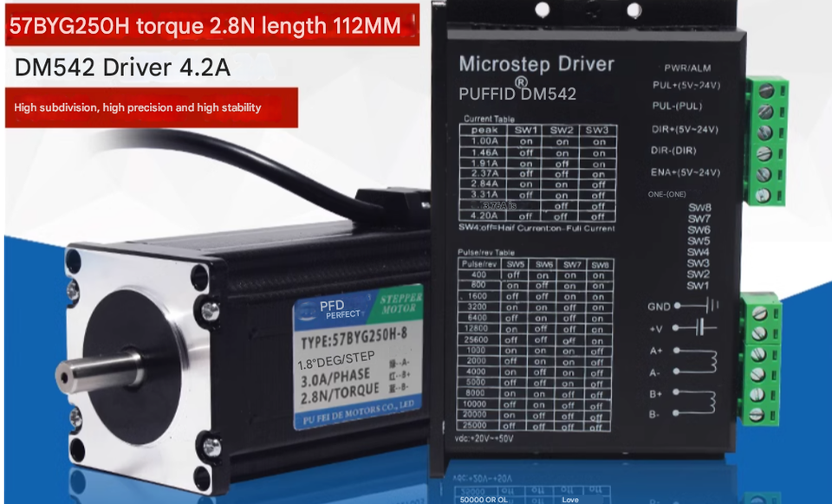Click the stepper motor's metal shaft
The image size is (832, 504).
(99, 371)
